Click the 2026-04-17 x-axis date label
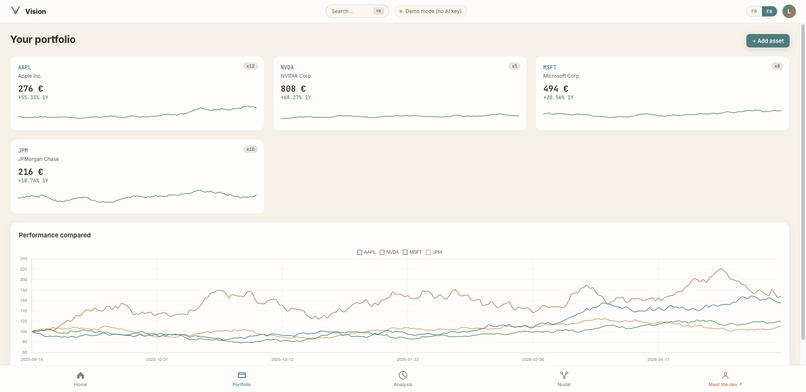The height and width of the screenshot is (392, 806). [x=658, y=360]
